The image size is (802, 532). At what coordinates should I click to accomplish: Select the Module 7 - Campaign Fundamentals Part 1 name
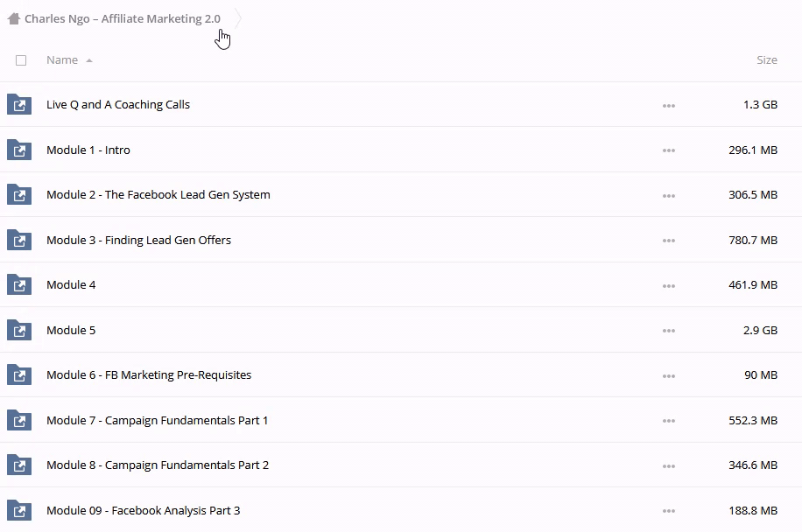coord(157,420)
